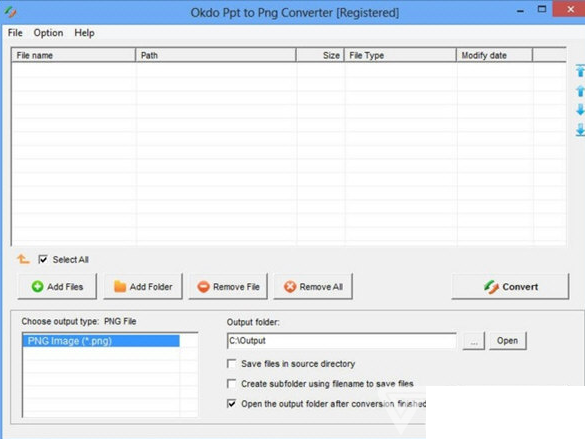Open the Option menu
Screen dimensions: 585x439
pyautogui.click(x=48, y=33)
